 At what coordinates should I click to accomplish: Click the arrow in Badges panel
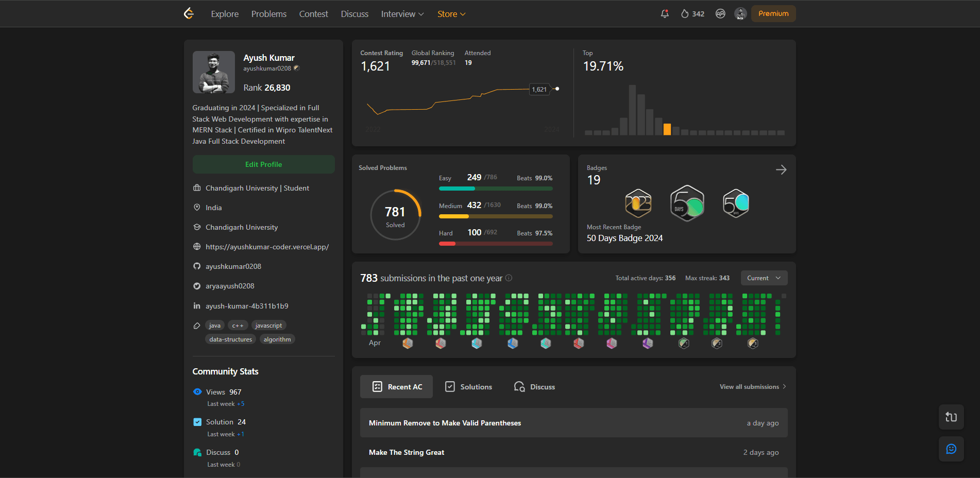pyautogui.click(x=781, y=170)
